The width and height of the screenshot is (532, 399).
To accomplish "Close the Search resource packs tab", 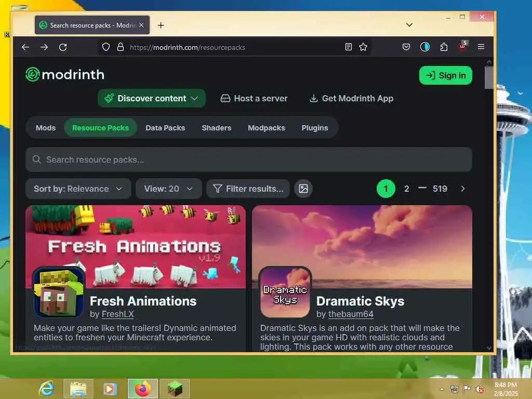I will point(141,25).
